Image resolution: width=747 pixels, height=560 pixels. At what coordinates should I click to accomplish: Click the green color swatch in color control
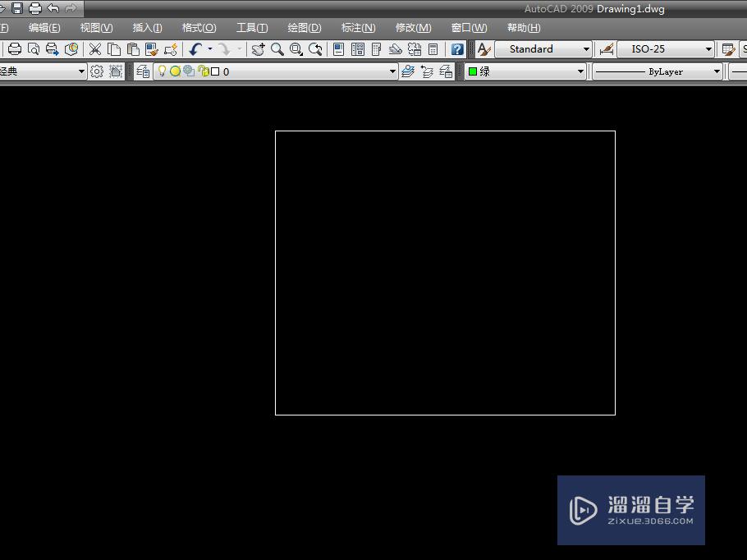474,71
